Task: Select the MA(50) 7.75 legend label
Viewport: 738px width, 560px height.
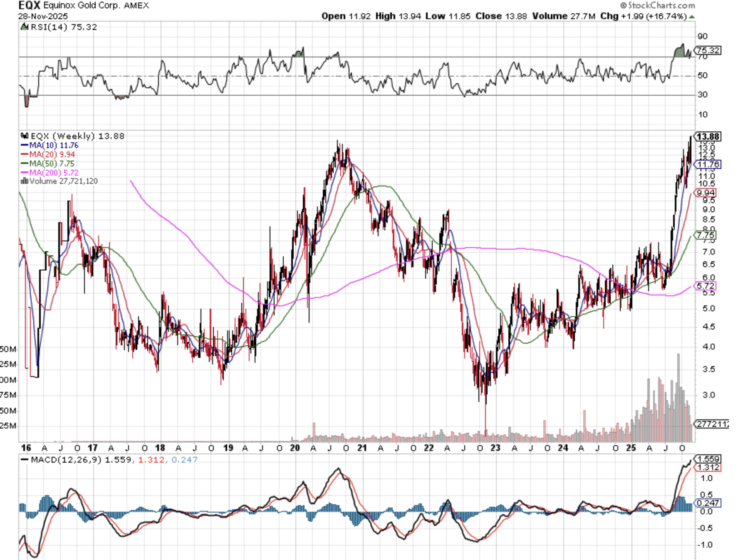Action: 52,164
